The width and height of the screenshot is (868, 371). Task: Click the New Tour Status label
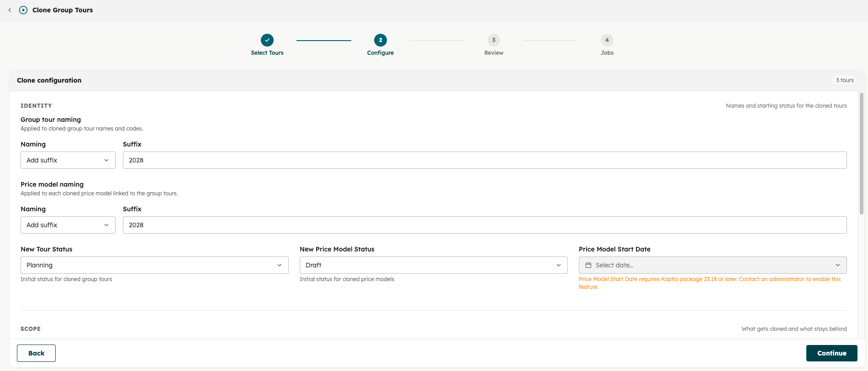[47, 249]
